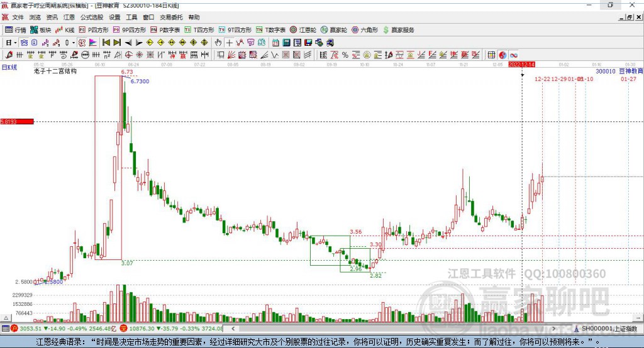644x348 pixels.
Task: Click the status bar grid icon
Action: [5, 329]
